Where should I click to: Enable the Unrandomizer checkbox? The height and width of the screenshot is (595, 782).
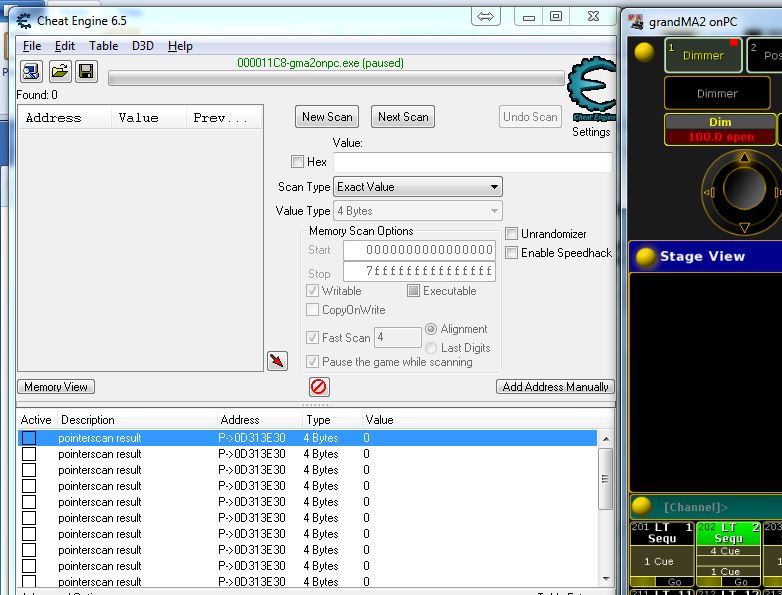click(511, 233)
